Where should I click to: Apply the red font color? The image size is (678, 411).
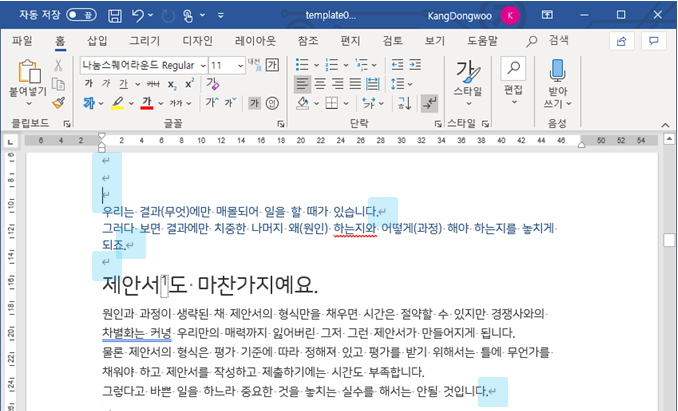(x=147, y=103)
